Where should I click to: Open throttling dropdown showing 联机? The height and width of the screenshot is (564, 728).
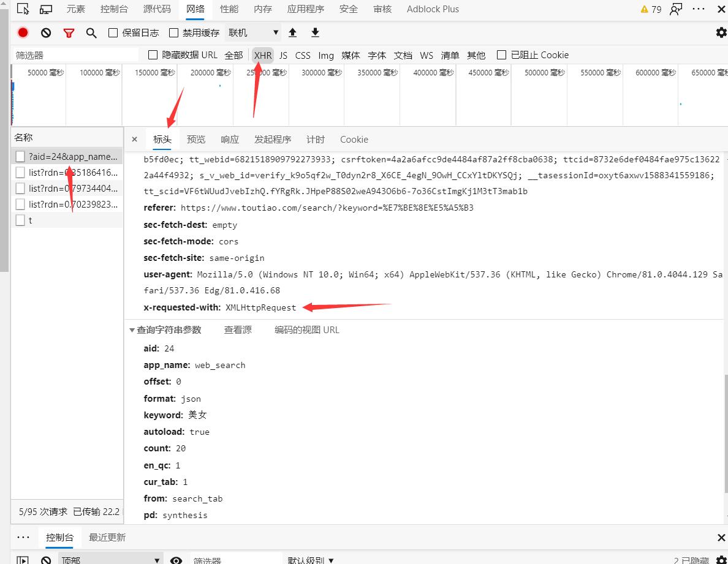pos(253,32)
